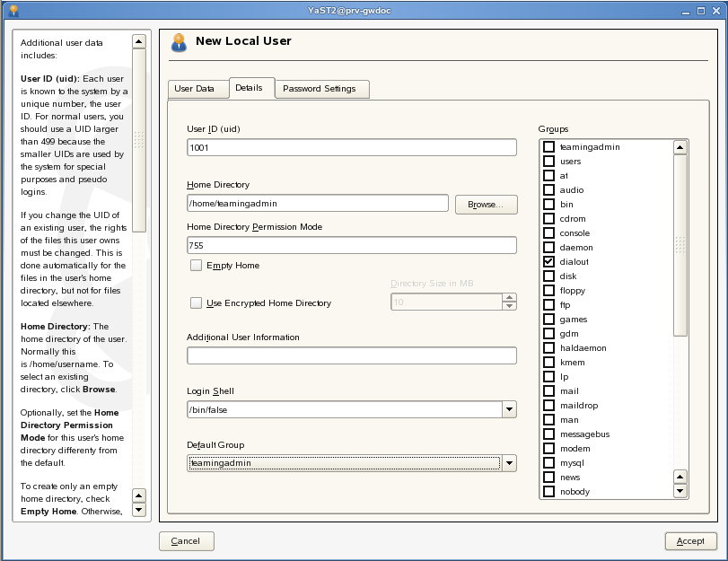This screenshot has height=561, width=728.
Task: Toggle Use Encrypted Home Directory checkbox
Action: [x=196, y=303]
